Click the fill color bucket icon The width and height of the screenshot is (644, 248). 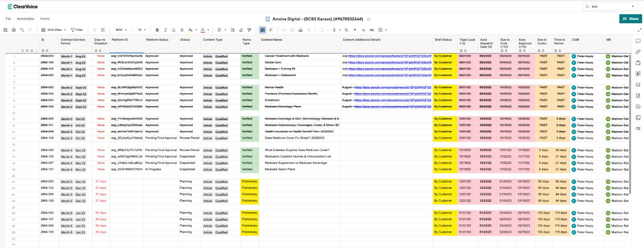(190, 30)
